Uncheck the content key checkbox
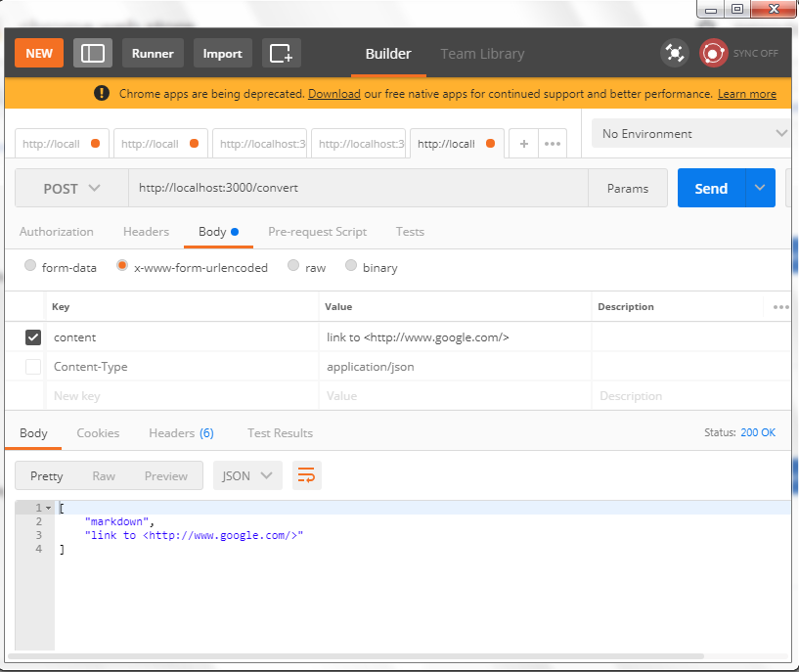This screenshot has width=799, height=672. pyautogui.click(x=33, y=337)
